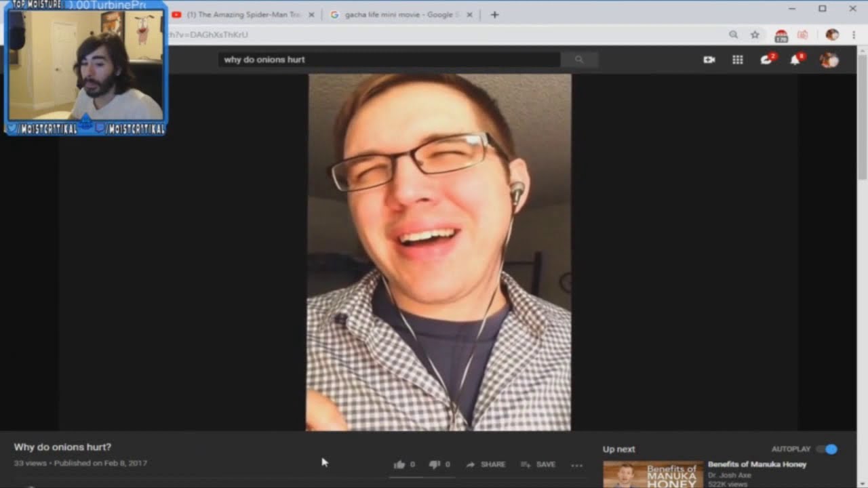
Task: Click the SAVE button under the video
Action: (538, 464)
